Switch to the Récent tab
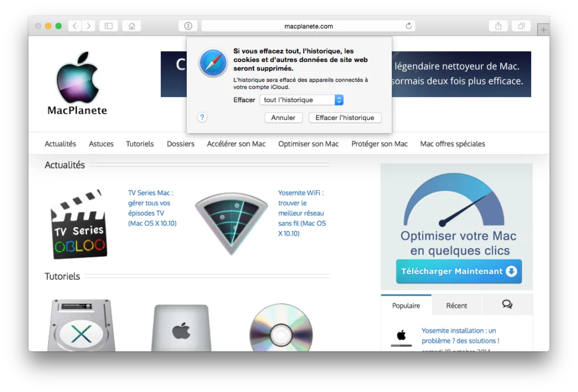 (x=456, y=305)
